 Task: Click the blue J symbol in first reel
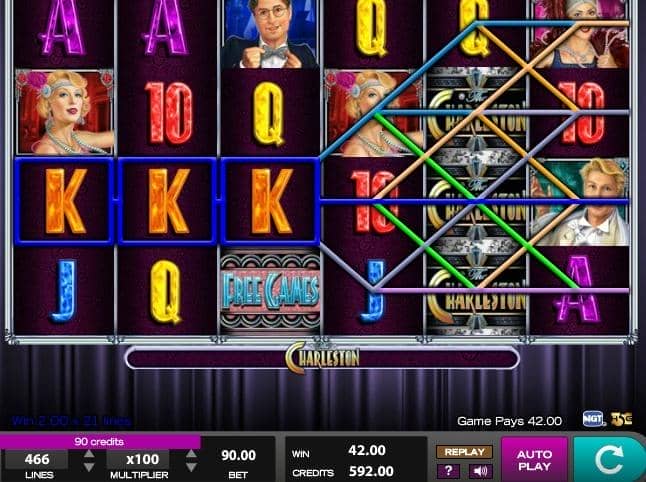click(x=64, y=291)
